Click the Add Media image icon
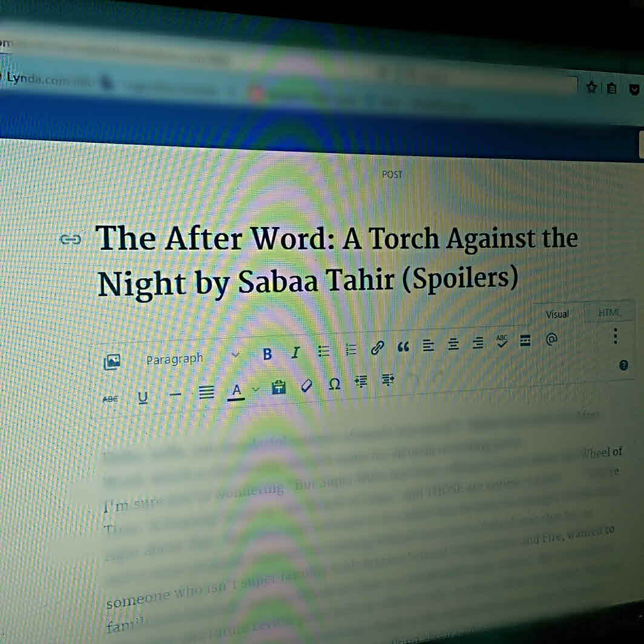The height and width of the screenshot is (644, 644). [x=112, y=362]
